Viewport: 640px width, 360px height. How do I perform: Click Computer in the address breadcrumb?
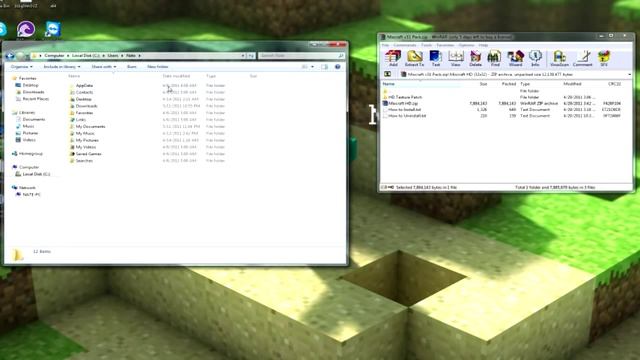(54, 56)
